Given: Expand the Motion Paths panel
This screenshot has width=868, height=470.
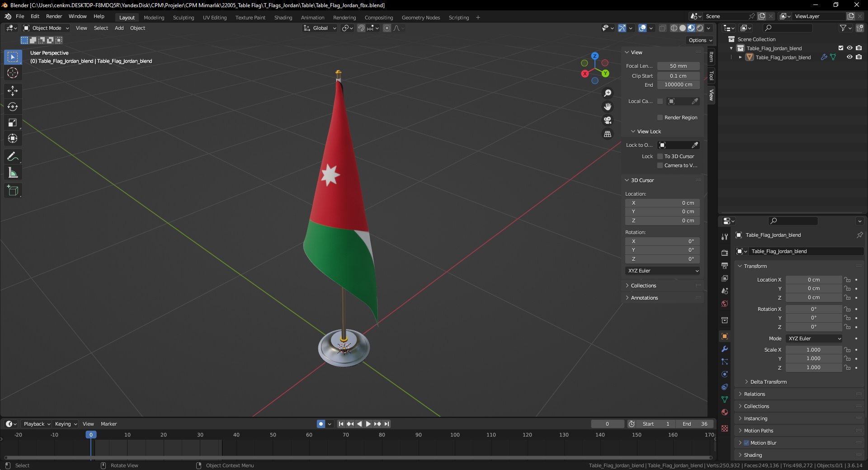Looking at the screenshot, I should pyautogui.click(x=759, y=431).
